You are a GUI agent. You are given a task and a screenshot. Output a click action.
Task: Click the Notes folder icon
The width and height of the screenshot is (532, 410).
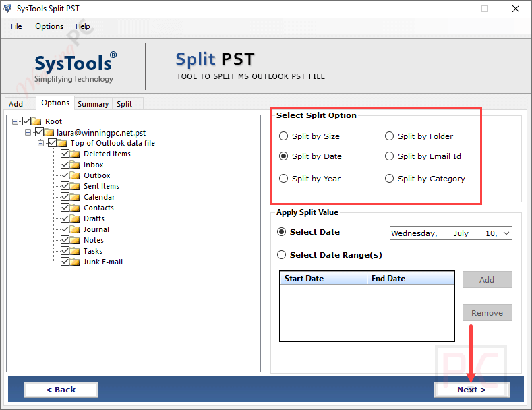click(75, 240)
